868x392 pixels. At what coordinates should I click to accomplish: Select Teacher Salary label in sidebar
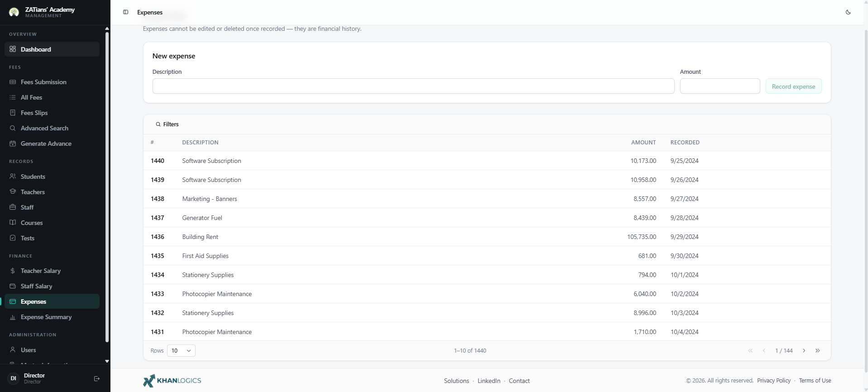41,271
